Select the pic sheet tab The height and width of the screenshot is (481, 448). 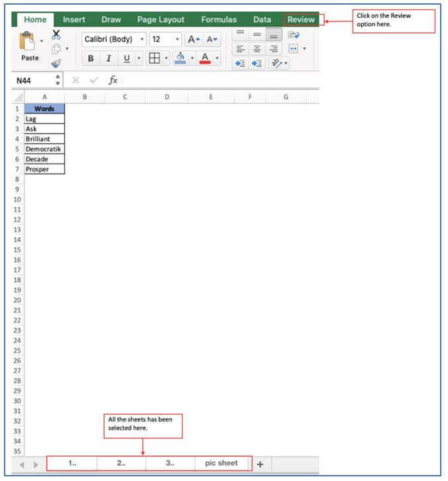pos(221,463)
